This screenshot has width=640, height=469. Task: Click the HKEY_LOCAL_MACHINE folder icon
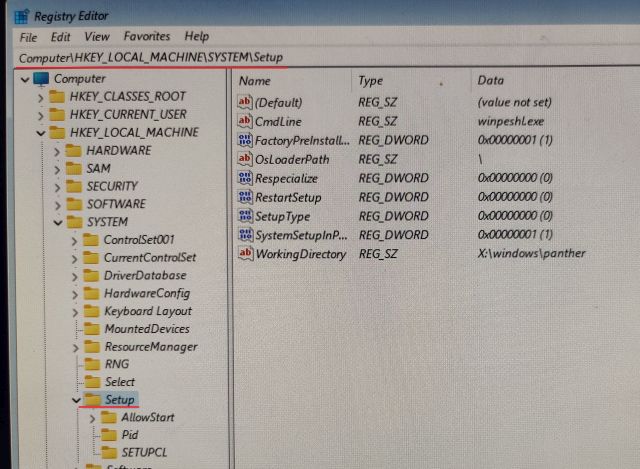pyautogui.click(x=57, y=133)
